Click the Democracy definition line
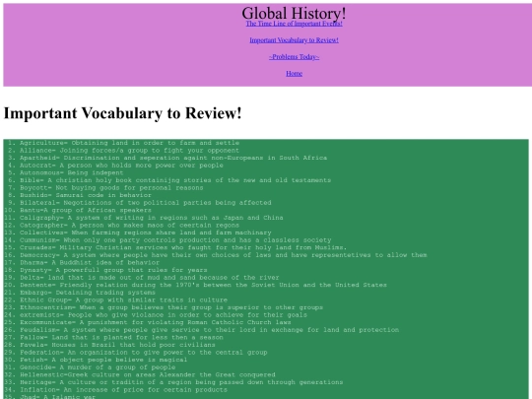532x399 pixels. point(224,255)
